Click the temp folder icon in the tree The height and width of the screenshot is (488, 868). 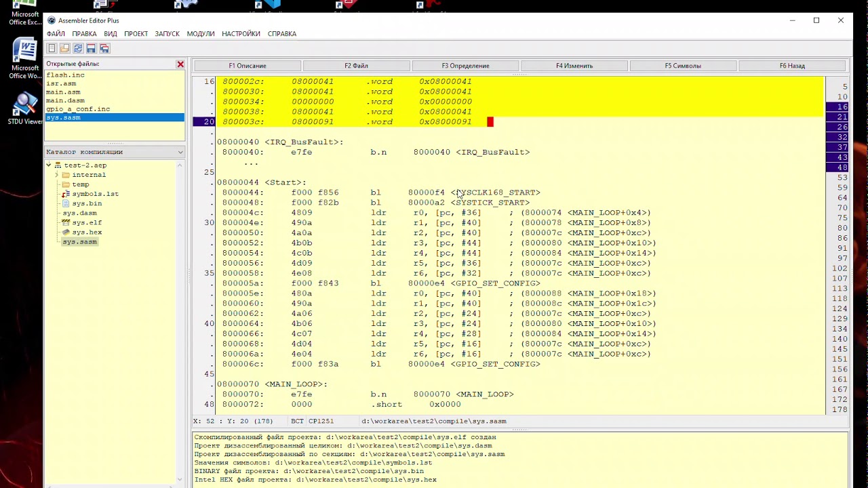pos(66,184)
